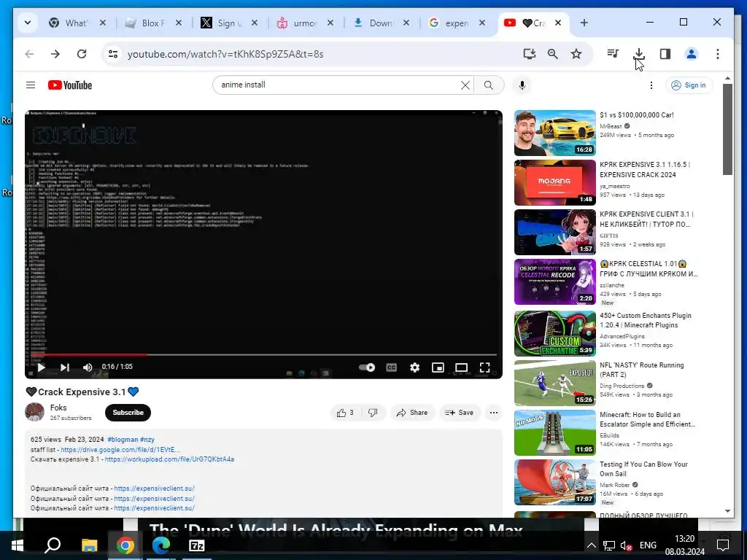The height and width of the screenshot is (560, 747).
Task: Bookmark this page with star icon
Action: tap(576, 54)
